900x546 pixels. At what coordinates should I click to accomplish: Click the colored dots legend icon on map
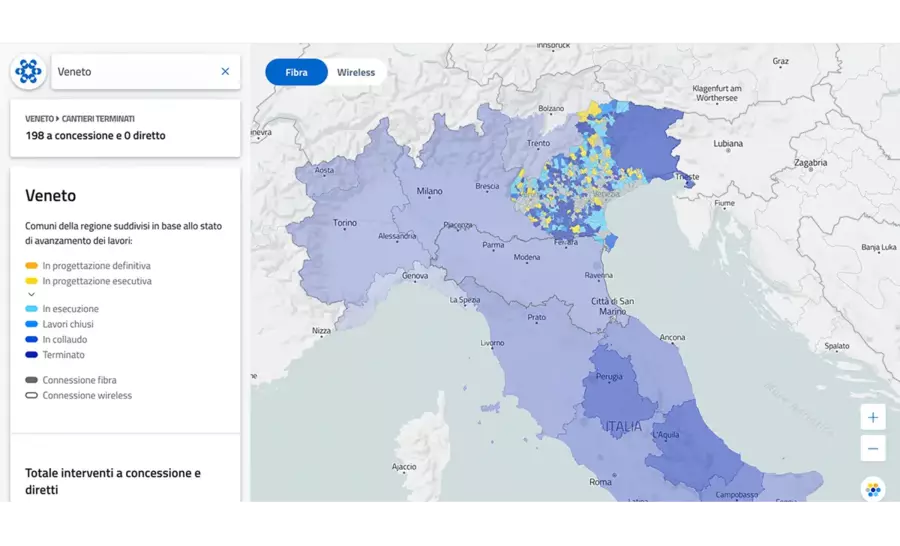point(873,490)
